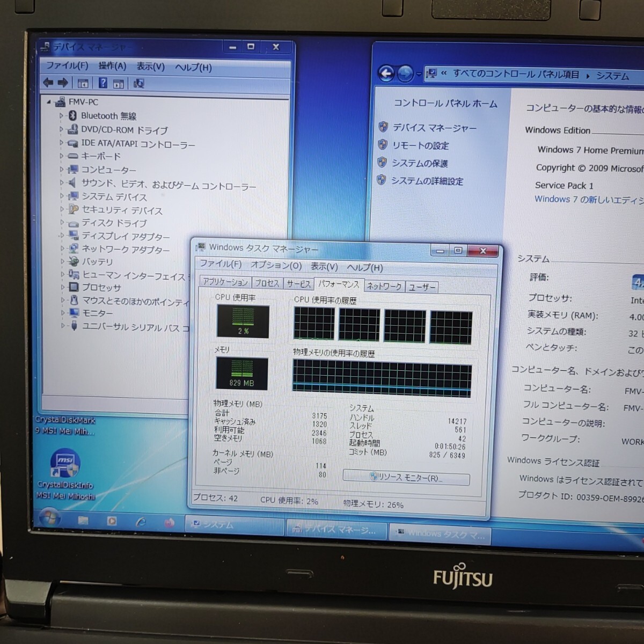This screenshot has height=644, width=644.
Task: Click the shield icon beside リモートの設定
Action: [383, 145]
